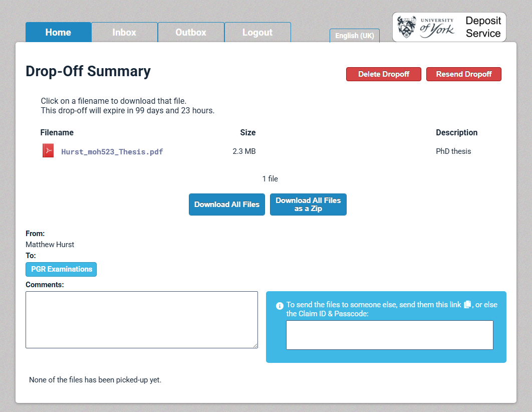The height and width of the screenshot is (412, 532).
Task: Copy the drop-off link using the clipboard icon
Action: pyautogui.click(x=467, y=305)
